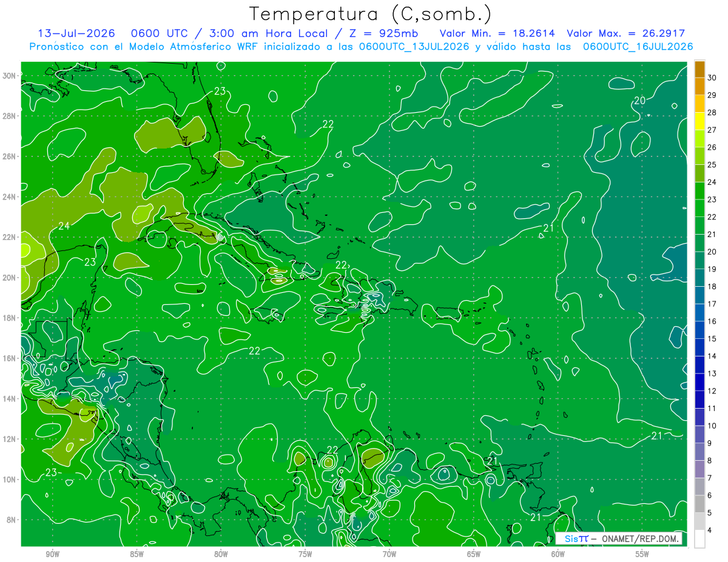Click the "75W" longitude axis label

305,554
